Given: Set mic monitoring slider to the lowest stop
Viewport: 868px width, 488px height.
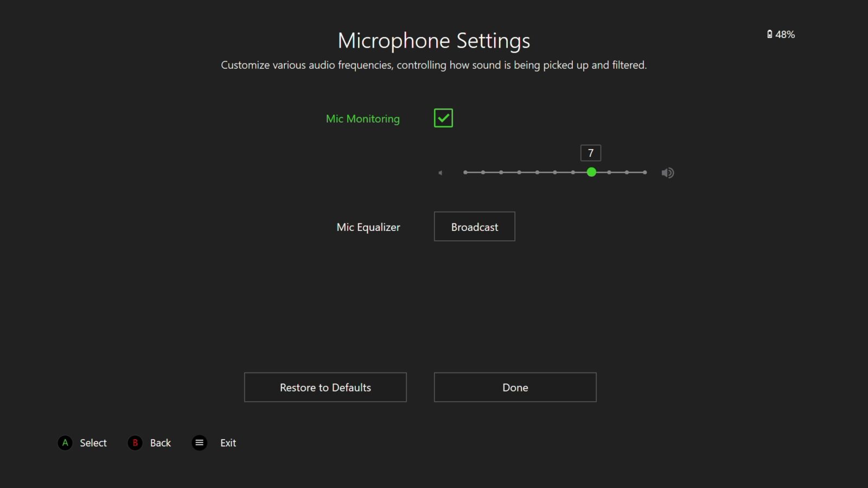Looking at the screenshot, I should click(465, 172).
